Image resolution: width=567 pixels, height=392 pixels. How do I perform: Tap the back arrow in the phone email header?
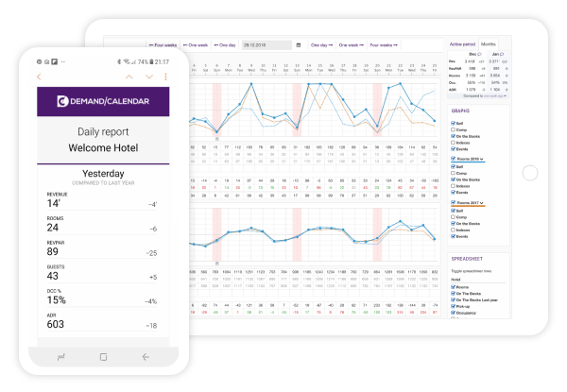click(x=39, y=76)
